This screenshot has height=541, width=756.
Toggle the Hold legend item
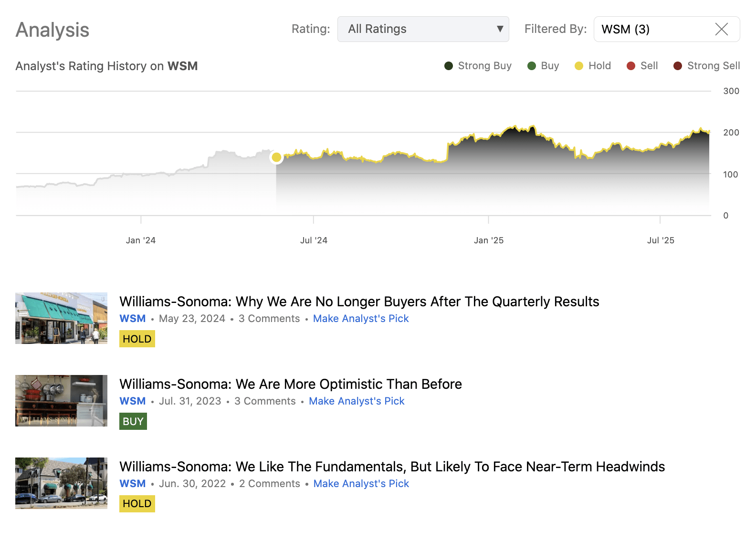coord(593,66)
